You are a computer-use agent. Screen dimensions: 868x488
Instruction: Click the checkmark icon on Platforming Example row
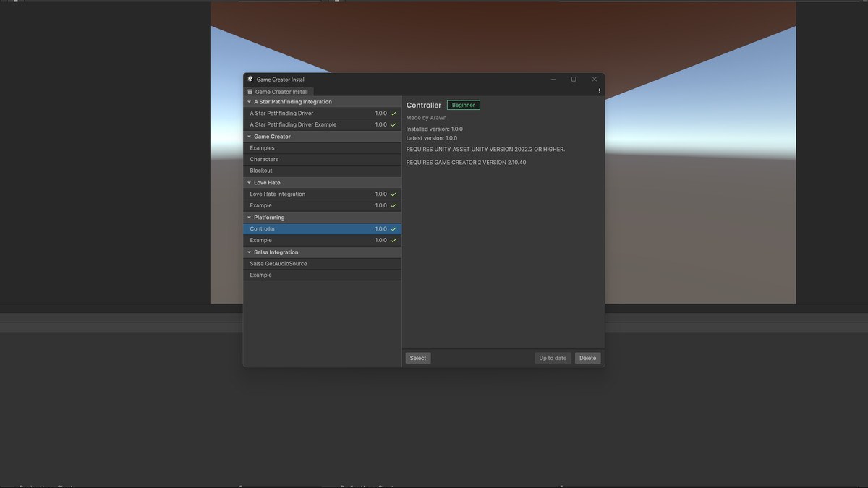click(x=394, y=241)
